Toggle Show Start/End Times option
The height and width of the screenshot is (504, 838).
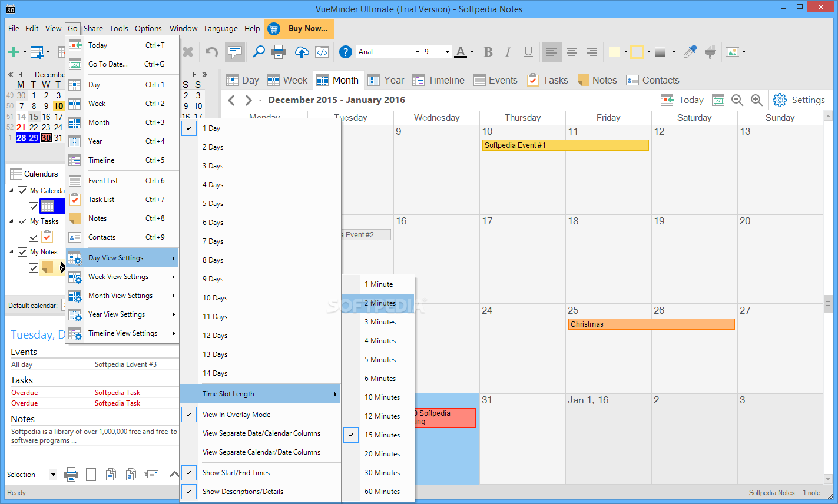[261, 473]
